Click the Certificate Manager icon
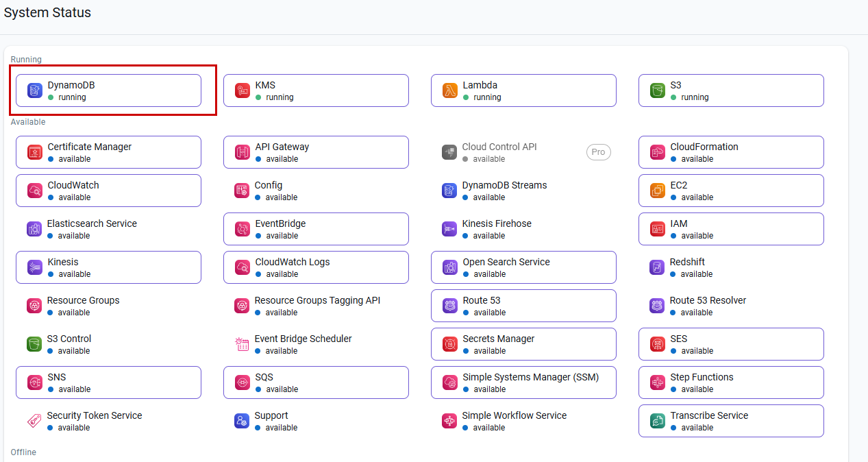Screen dimensions: 868x462 35,152
